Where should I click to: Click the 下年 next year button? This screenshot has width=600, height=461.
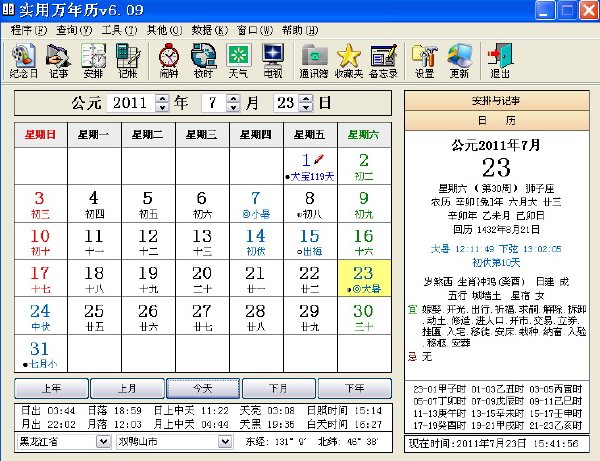point(355,388)
